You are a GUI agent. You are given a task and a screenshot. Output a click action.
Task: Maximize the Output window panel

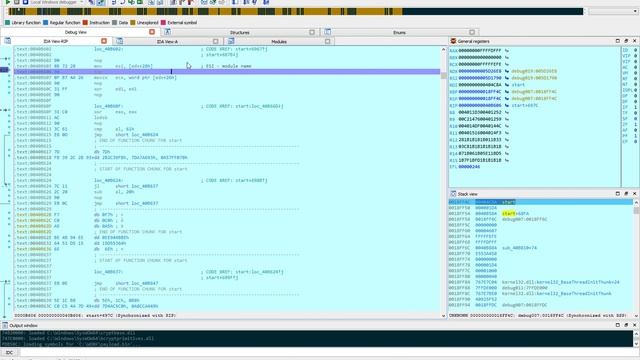click(x=618, y=325)
